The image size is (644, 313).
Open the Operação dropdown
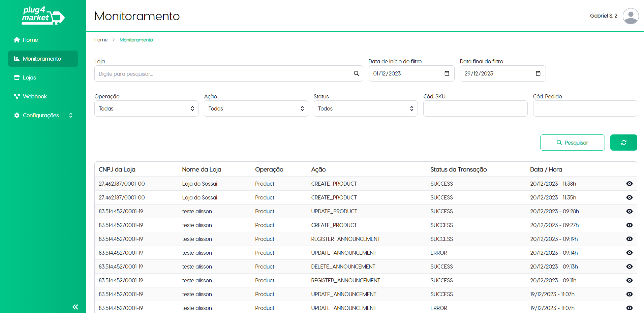tap(146, 108)
